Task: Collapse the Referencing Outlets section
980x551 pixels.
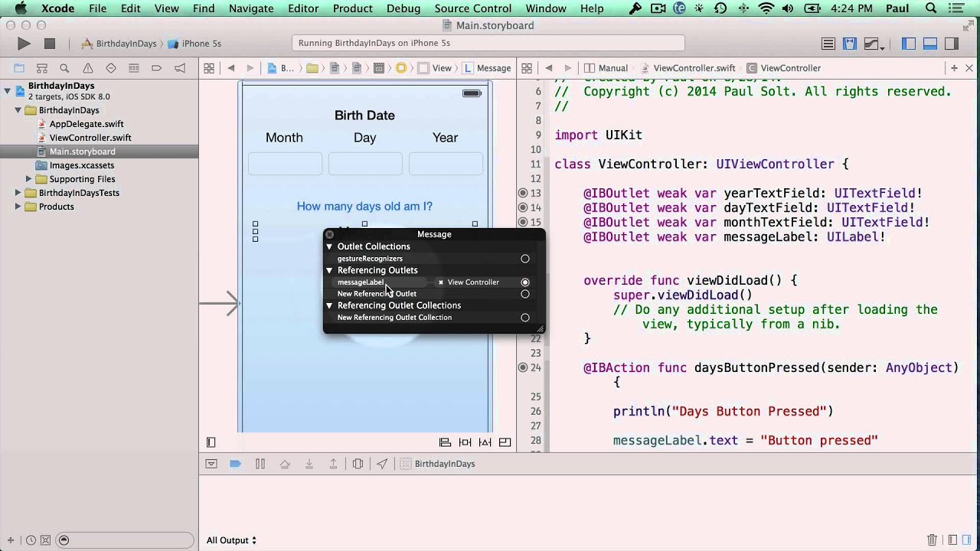Action: click(x=330, y=270)
